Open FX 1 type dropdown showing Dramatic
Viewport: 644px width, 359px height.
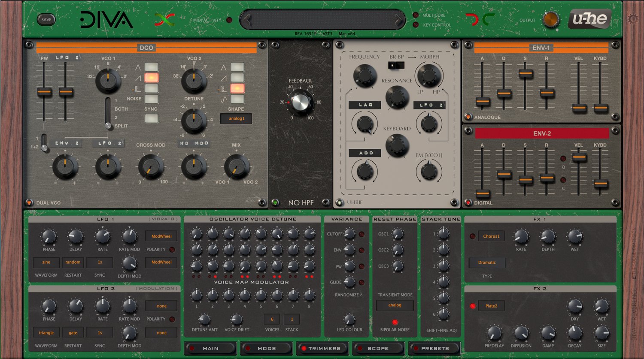pyautogui.click(x=486, y=262)
